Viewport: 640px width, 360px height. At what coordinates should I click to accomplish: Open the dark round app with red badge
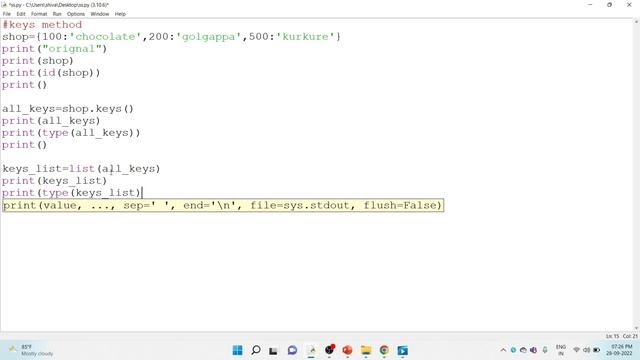pos(329,350)
